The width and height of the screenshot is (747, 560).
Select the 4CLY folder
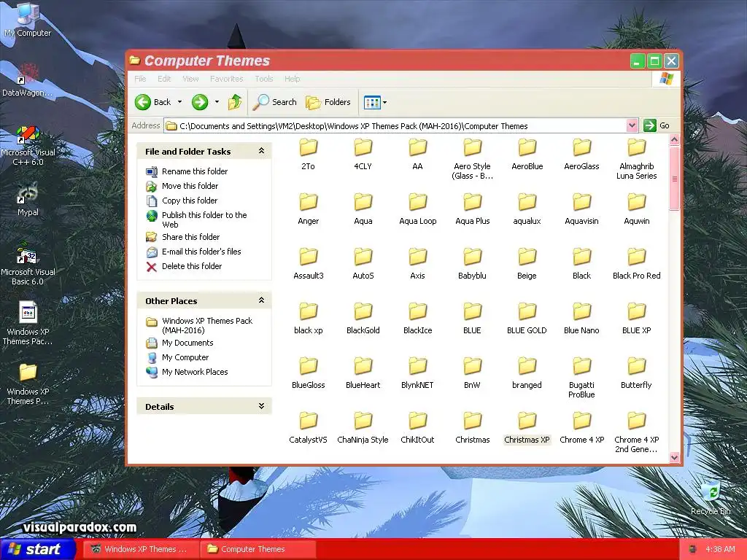(x=363, y=154)
